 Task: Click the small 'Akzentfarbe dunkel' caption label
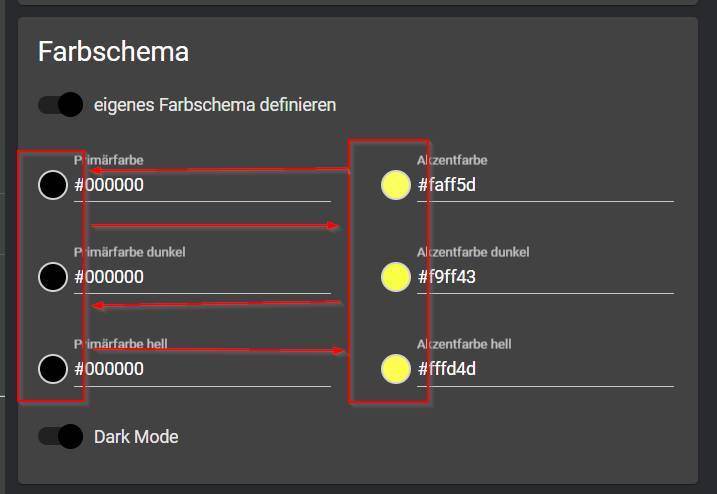pyautogui.click(x=473, y=252)
